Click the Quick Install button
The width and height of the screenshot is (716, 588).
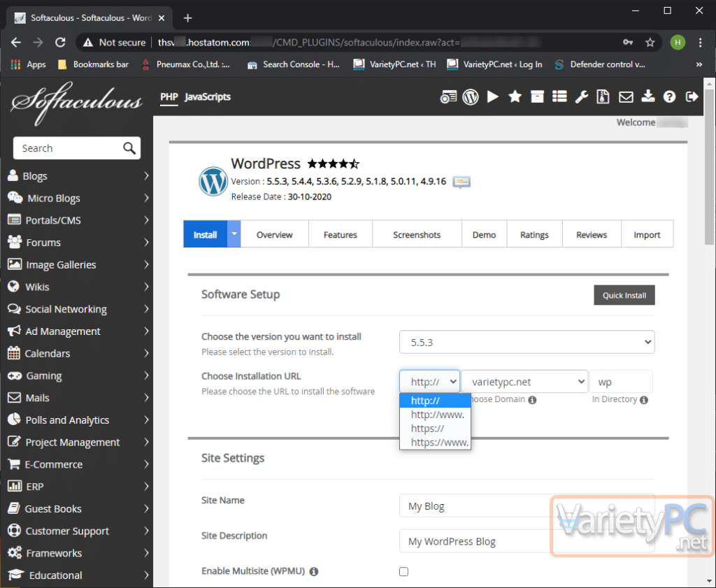tap(624, 295)
